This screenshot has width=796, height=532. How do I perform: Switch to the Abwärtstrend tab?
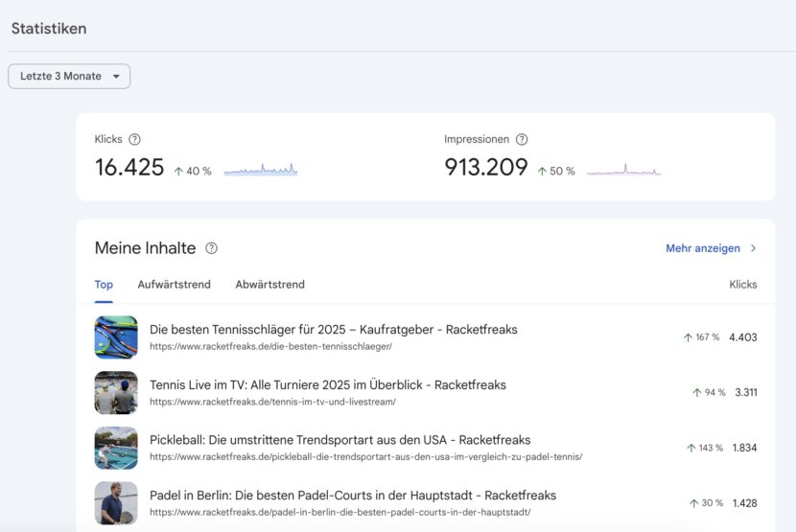pos(270,285)
